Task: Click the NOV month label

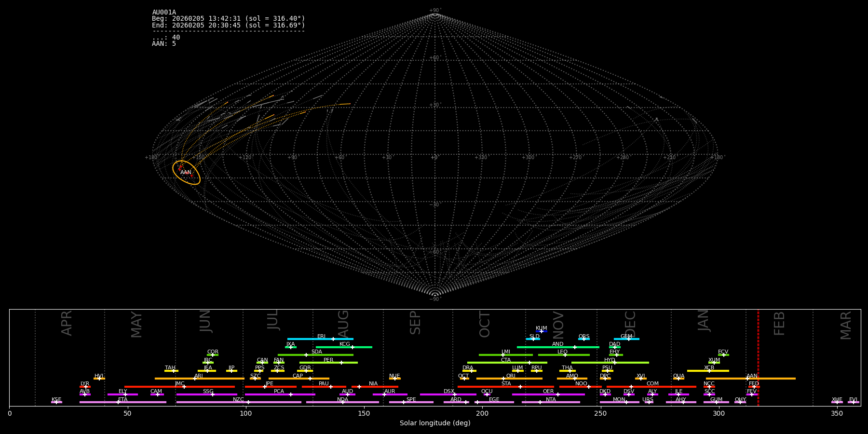Action: coord(558,325)
